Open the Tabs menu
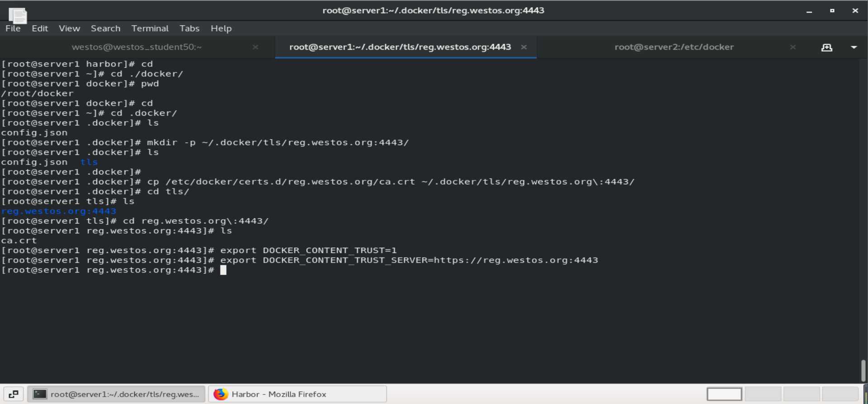Screen dimensions: 868x404 189,28
